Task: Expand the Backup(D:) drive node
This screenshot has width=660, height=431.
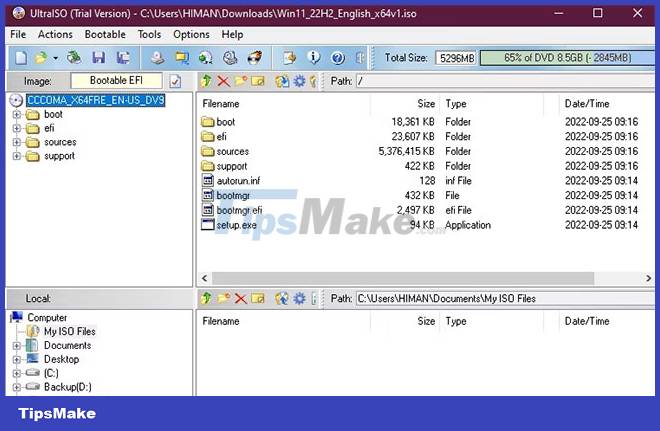Action: pos(16,387)
